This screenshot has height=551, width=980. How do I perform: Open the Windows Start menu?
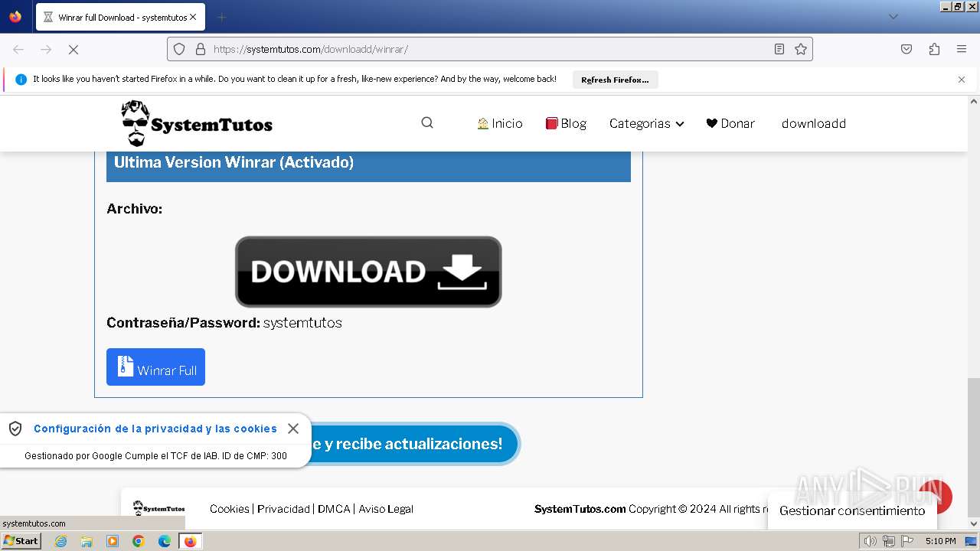click(x=21, y=541)
